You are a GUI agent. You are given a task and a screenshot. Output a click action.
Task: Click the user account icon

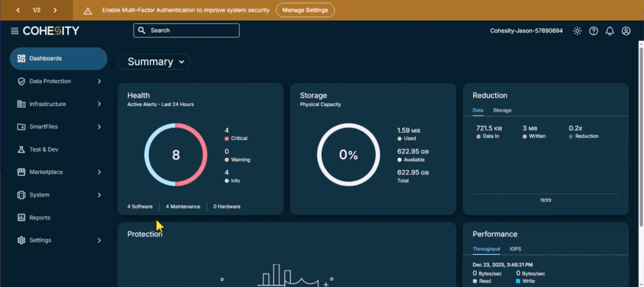point(626,30)
